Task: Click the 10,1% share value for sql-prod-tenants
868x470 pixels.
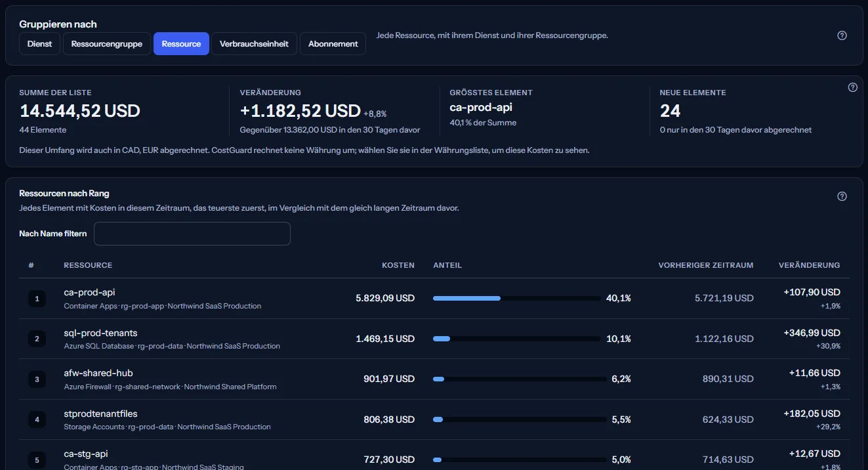Action: (x=619, y=339)
